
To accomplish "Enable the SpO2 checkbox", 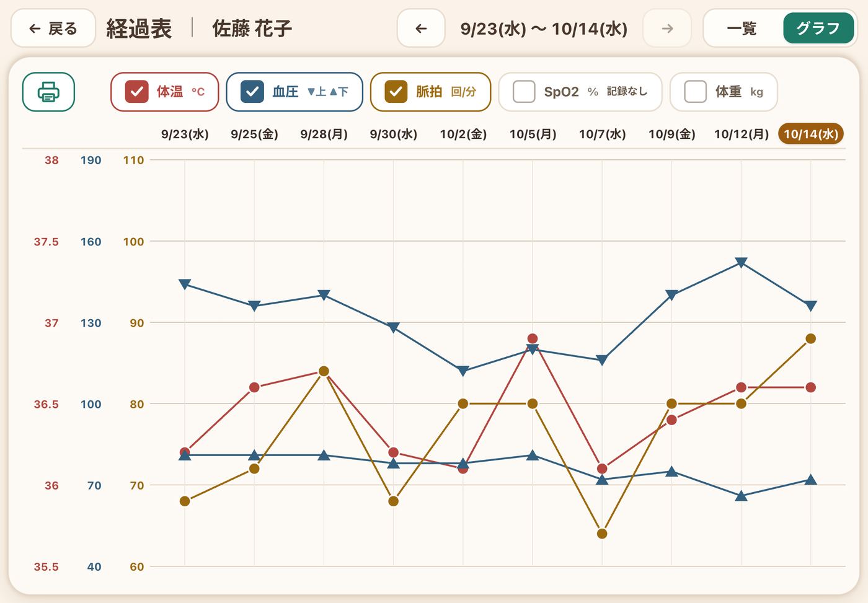I will click(x=524, y=92).
